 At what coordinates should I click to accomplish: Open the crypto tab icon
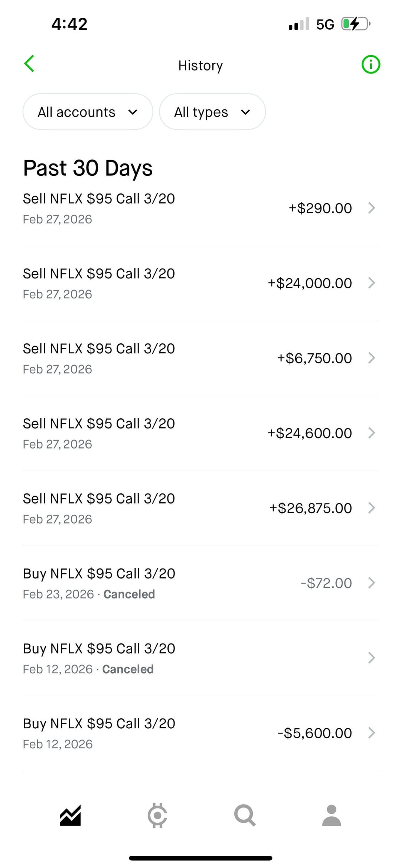157,815
